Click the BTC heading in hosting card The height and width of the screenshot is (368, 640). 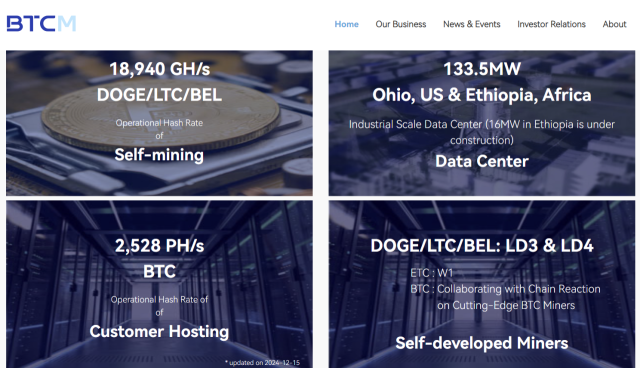click(x=159, y=272)
